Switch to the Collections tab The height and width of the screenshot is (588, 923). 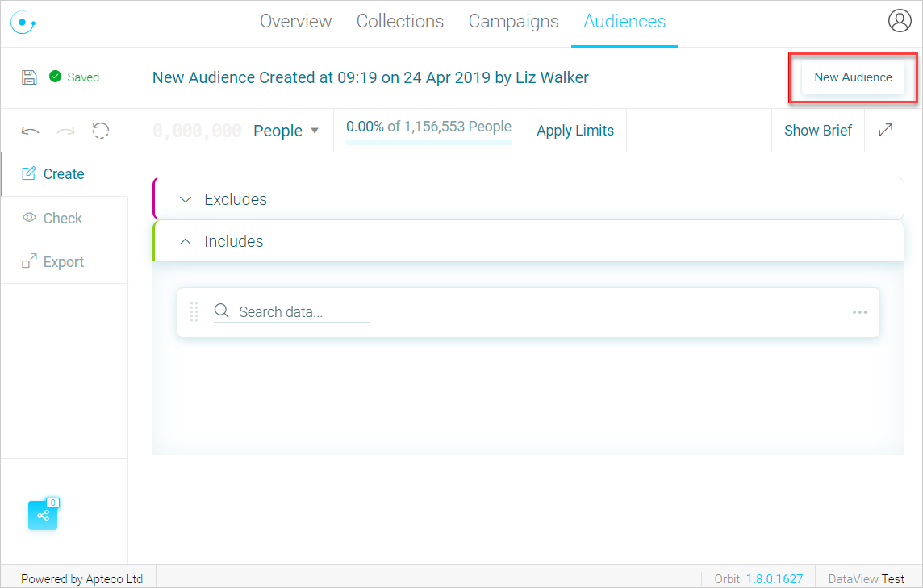(400, 21)
